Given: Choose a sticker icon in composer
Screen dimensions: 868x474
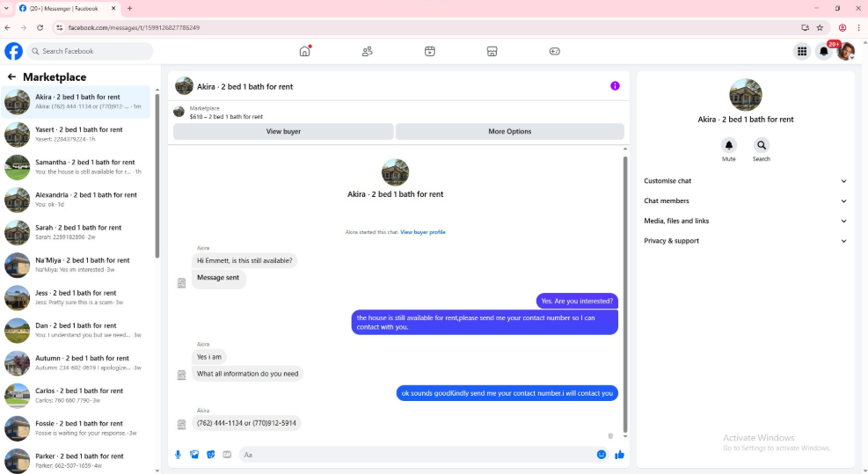Looking at the screenshot, I should point(211,455).
